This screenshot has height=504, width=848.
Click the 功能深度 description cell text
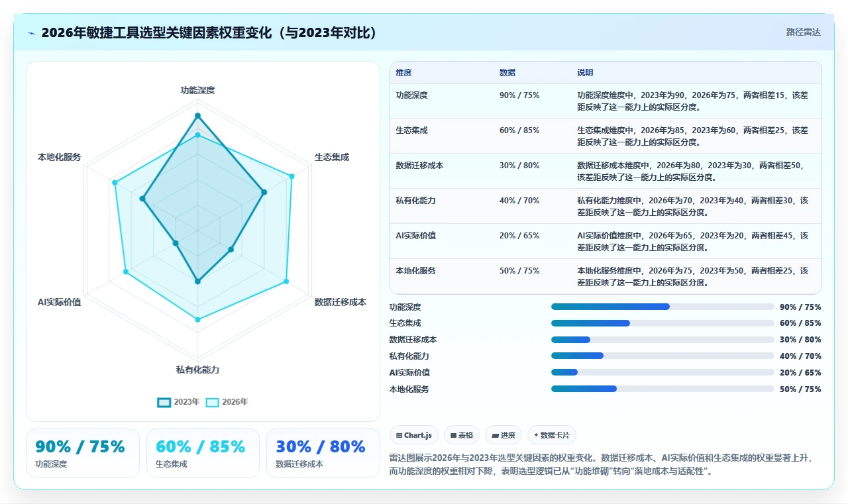[x=693, y=101]
